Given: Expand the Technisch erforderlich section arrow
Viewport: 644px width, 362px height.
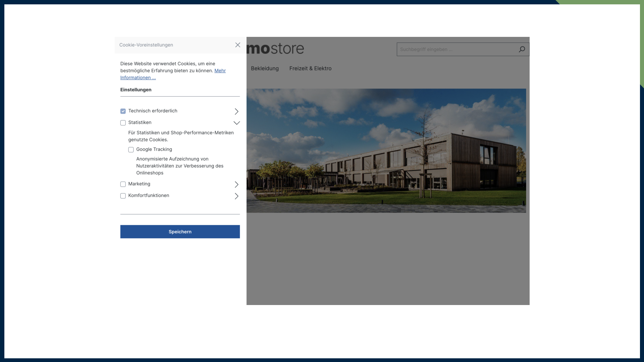Looking at the screenshot, I should click(x=236, y=111).
